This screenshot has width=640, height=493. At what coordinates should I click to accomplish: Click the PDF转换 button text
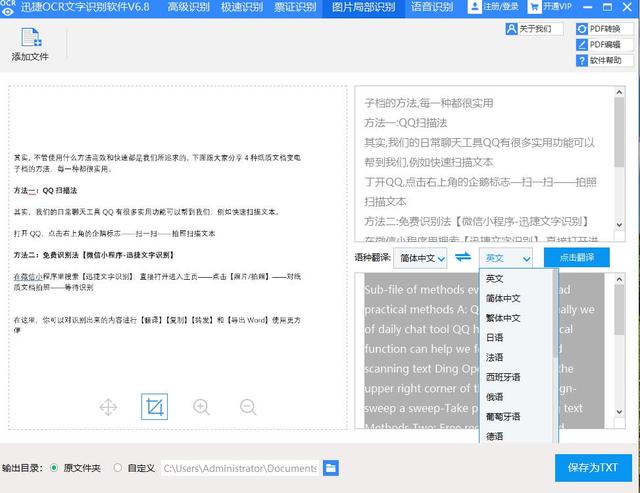click(x=605, y=29)
